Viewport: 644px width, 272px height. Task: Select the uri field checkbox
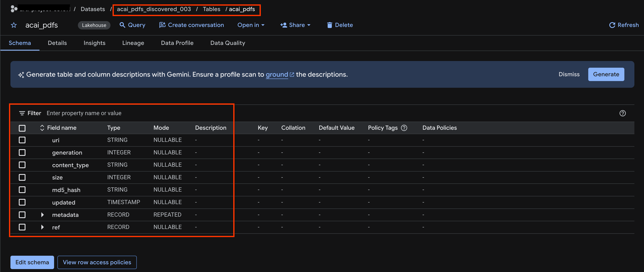pos(22,140)
